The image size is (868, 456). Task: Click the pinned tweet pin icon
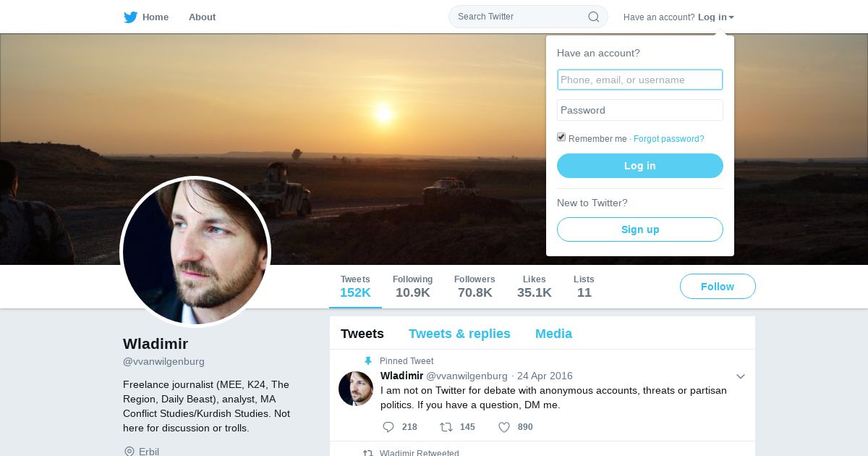pyautogui.click(x=367, y=361)
